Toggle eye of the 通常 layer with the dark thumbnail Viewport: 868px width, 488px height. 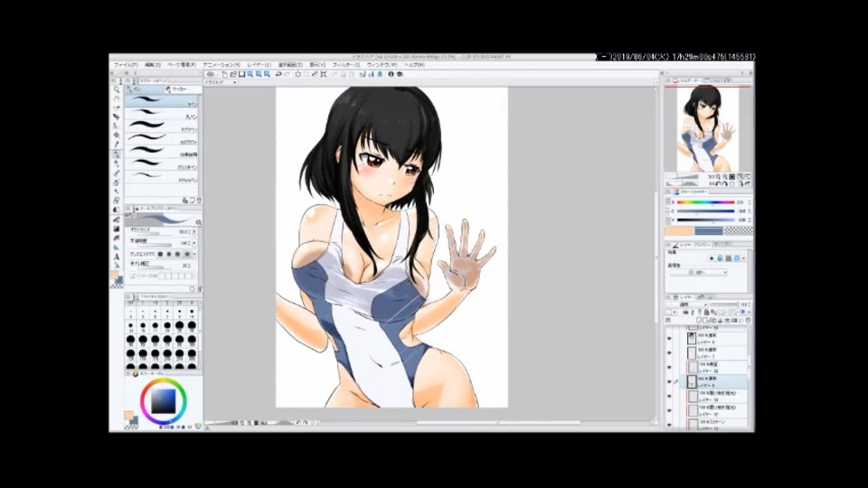click(669, 339)
